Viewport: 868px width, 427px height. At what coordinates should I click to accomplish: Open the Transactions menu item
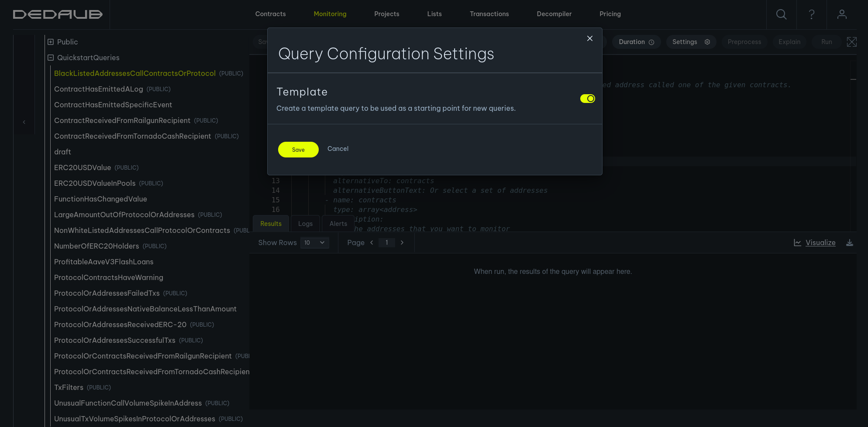(489, 14)
